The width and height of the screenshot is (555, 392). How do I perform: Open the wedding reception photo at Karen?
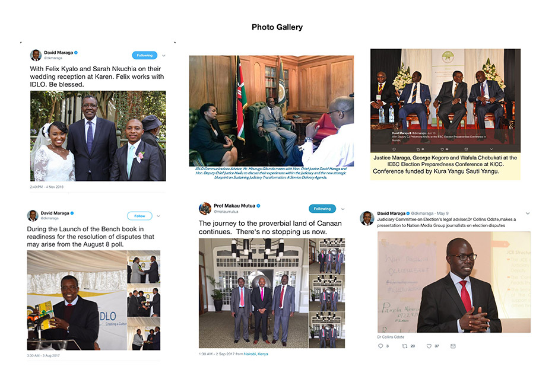click(98, 136)
